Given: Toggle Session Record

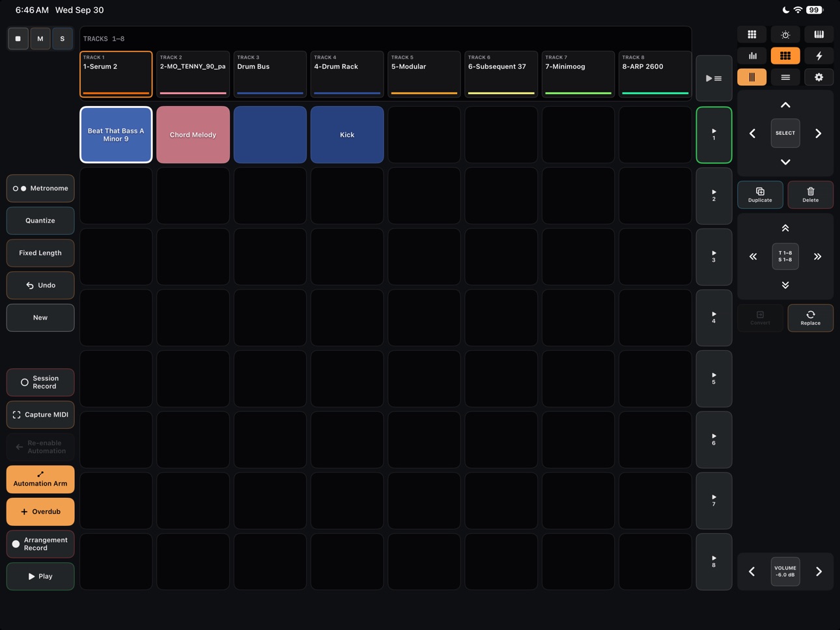Looking at the screenshot, I should coord(40,383).
